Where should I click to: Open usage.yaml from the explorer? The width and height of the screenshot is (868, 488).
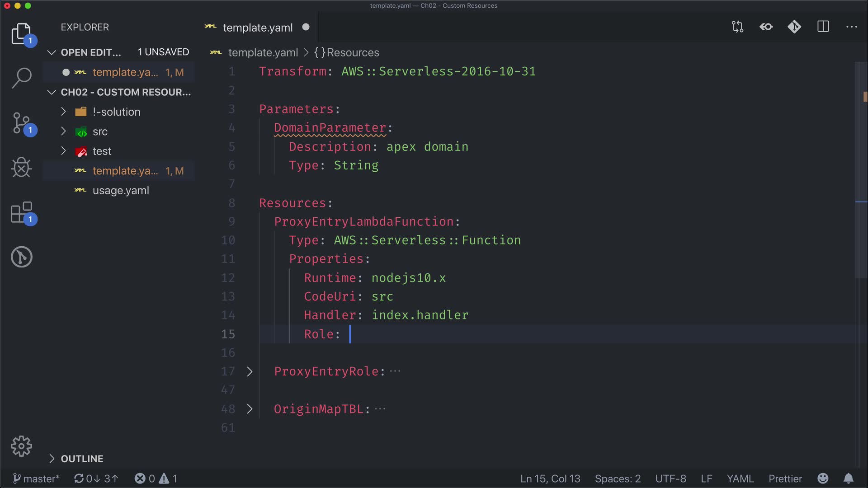[121, 191]
